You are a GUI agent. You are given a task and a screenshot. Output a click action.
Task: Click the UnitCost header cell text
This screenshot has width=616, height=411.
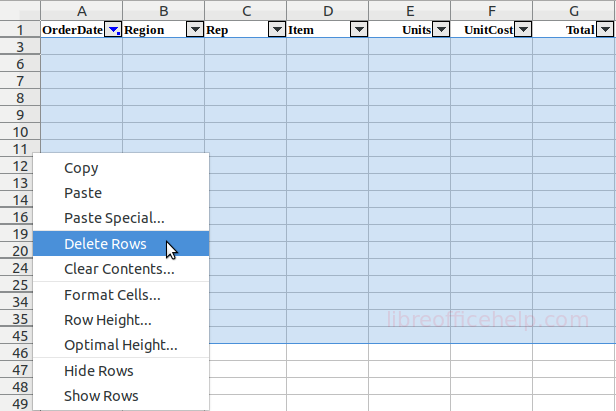(x=489, y=30)
